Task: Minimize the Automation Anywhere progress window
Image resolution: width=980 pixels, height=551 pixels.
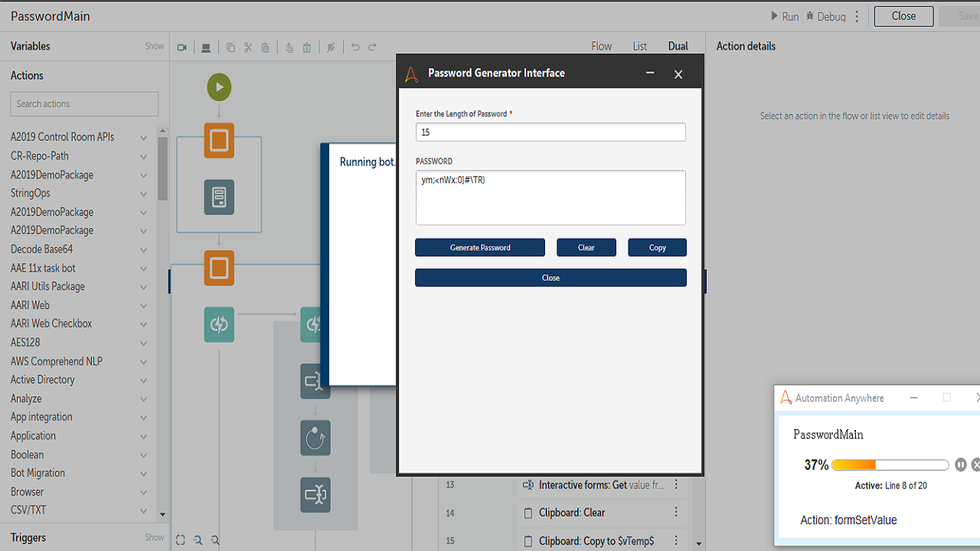Action: (913, 398)
